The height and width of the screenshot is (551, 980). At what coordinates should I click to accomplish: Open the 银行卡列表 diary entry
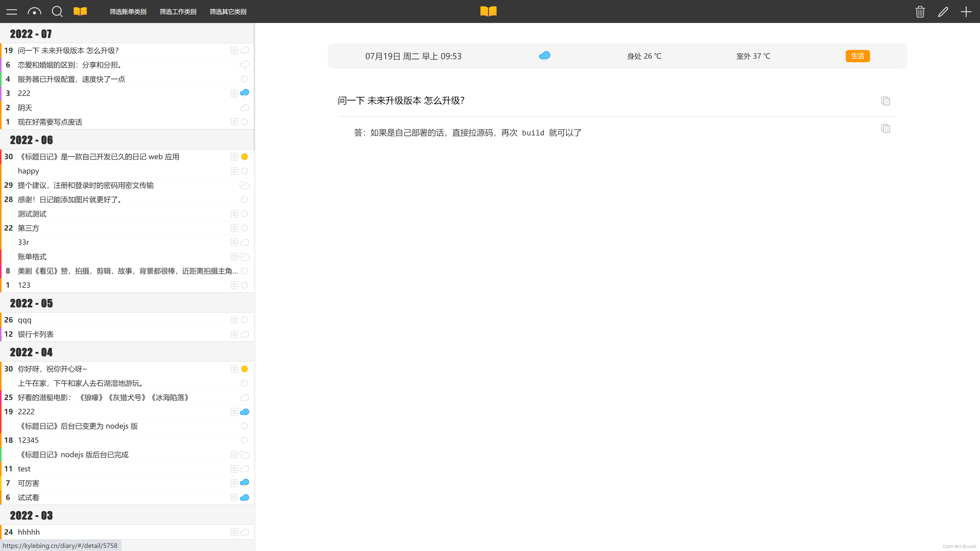pyautogui.click(x=36, y=334)
